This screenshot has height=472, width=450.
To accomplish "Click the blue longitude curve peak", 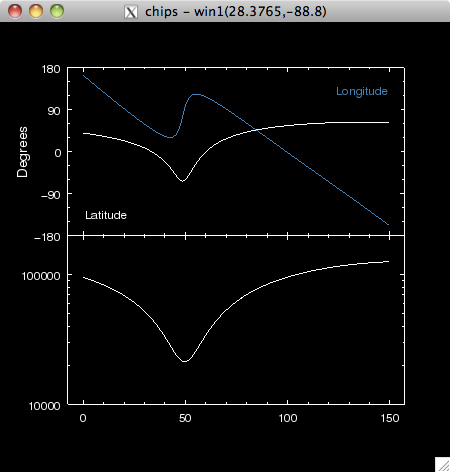I will (x=196, y=94).
